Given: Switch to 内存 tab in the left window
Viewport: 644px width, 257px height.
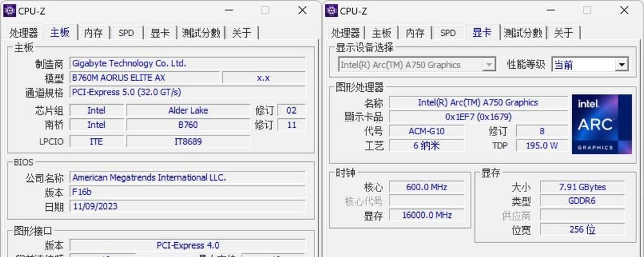Looking at the screenshot, I should (93, 33).
